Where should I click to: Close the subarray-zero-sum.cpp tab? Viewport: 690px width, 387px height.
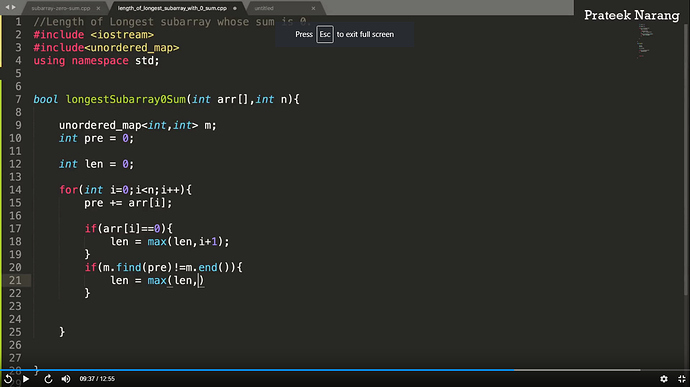point(98,8)
